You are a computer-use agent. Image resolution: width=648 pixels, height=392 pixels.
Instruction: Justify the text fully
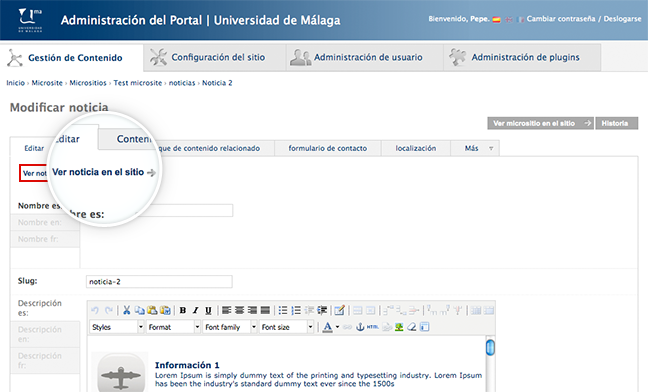[x=265, y=310]
